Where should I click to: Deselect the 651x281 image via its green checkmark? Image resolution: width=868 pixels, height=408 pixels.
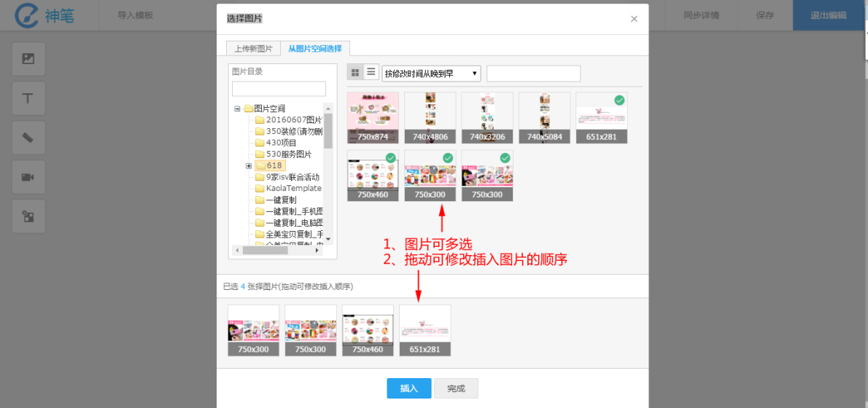pyautogui.click(x=619, y=100)
